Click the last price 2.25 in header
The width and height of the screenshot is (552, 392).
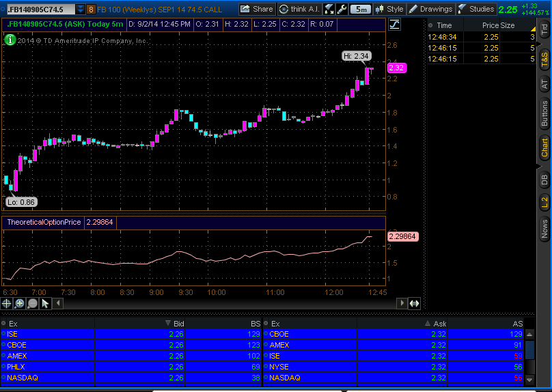pyautogui.click(x=508, y=10)
